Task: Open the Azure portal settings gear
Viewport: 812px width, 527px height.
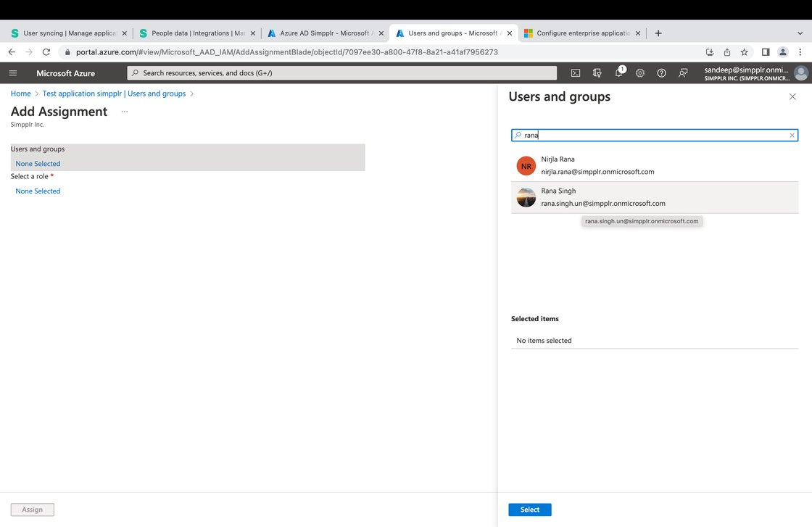Action: click(639, 72)
